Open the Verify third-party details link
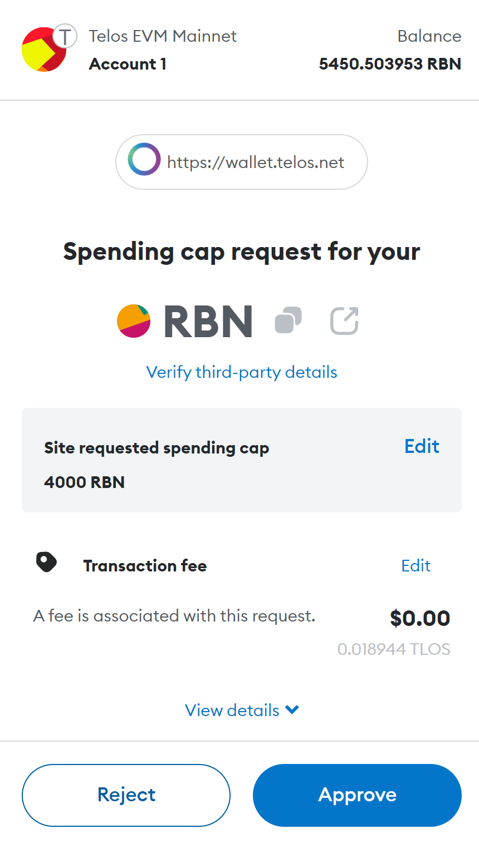 click(242, 372)
